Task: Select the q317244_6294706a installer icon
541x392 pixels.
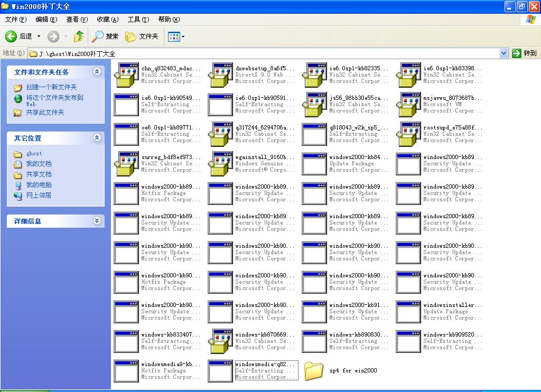Action: point(220,134)
